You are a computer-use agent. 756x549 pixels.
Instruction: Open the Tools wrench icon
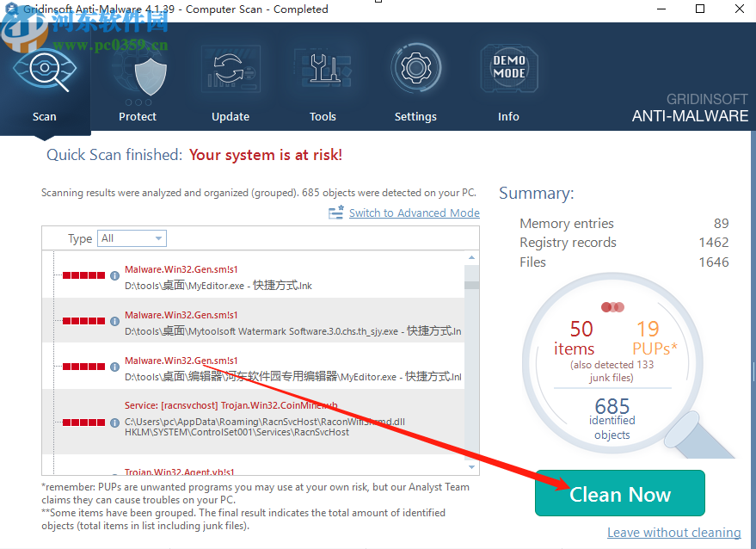(x=323, y=69)
